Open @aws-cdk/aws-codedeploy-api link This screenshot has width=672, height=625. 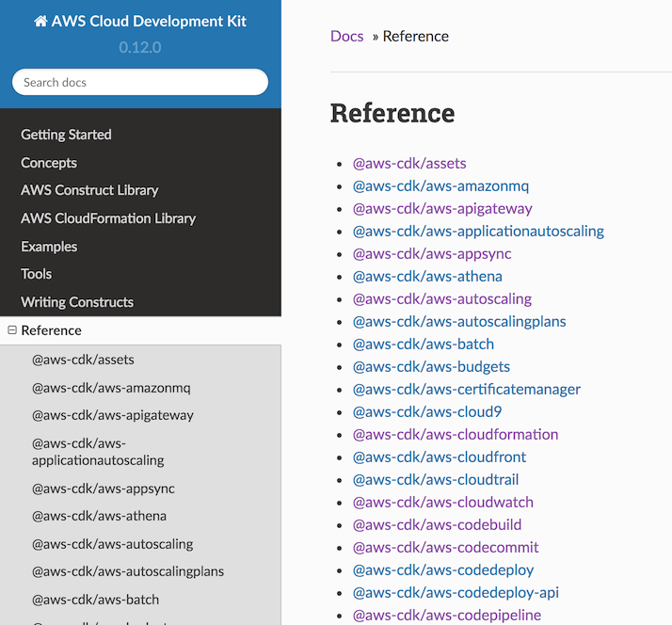pos(456,593)
